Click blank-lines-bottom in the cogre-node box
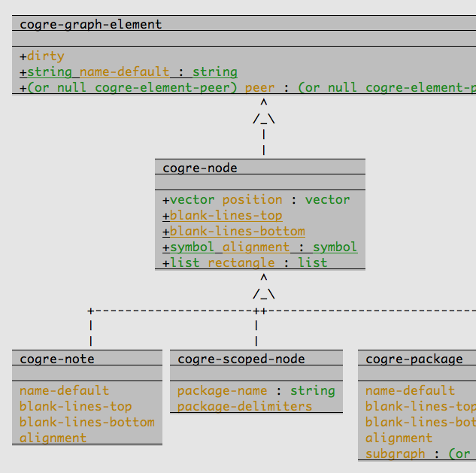Viewport: 476px width, 473px height. tap(237, 232)
